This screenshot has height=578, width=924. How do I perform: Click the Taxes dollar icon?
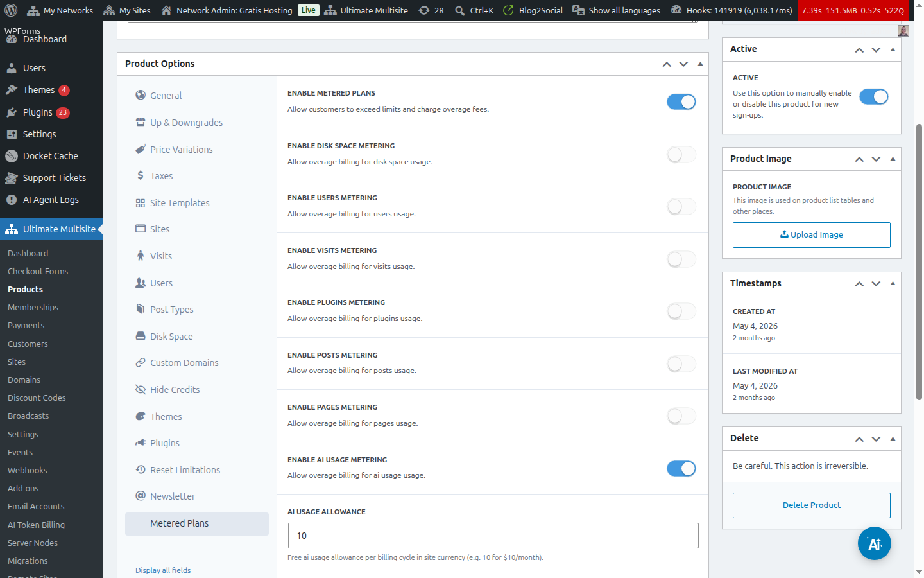(141, 175)
